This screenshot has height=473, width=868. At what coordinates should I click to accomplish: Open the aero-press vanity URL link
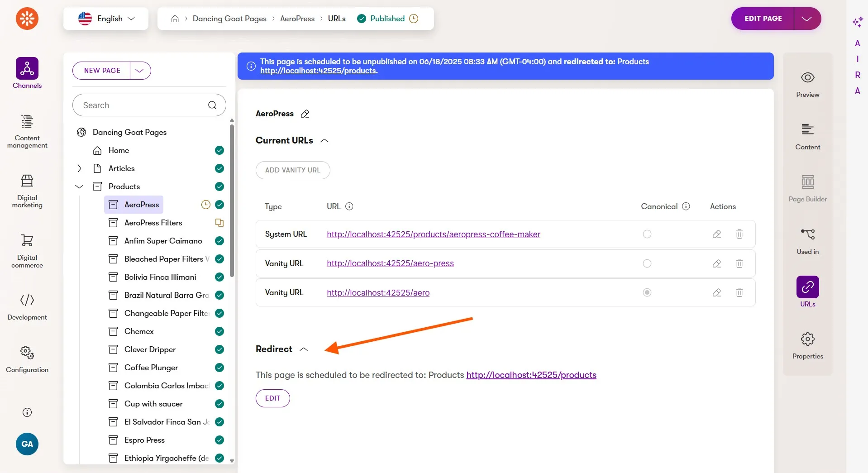(390, 263)
